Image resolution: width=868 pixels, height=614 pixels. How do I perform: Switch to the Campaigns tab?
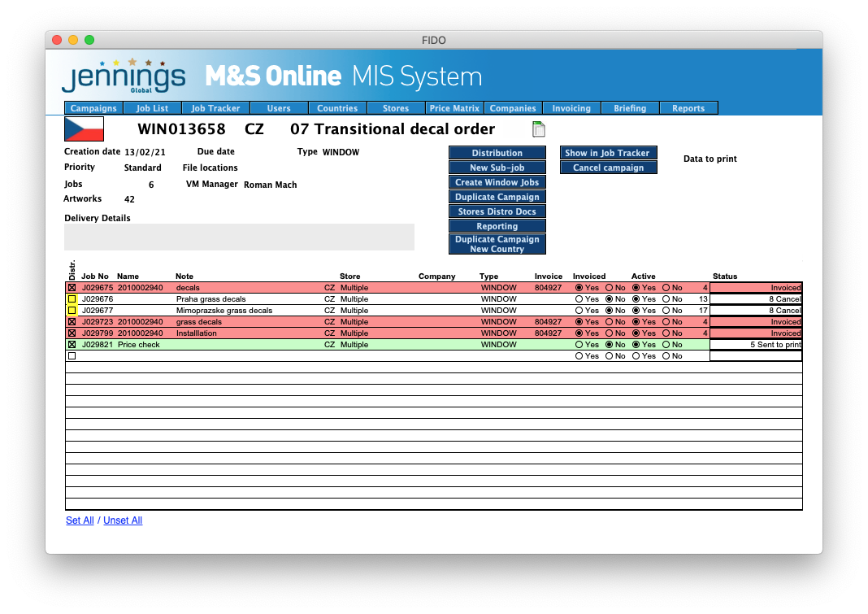93,107
